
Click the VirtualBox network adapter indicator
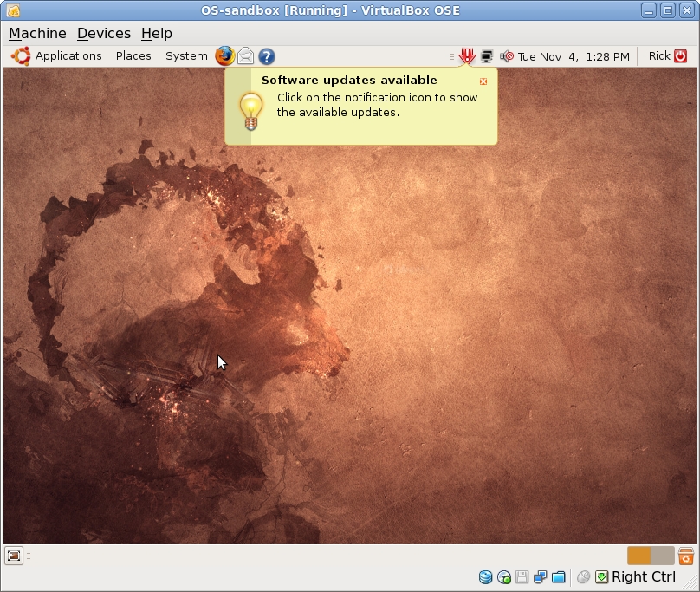click(x=541, y=577)
